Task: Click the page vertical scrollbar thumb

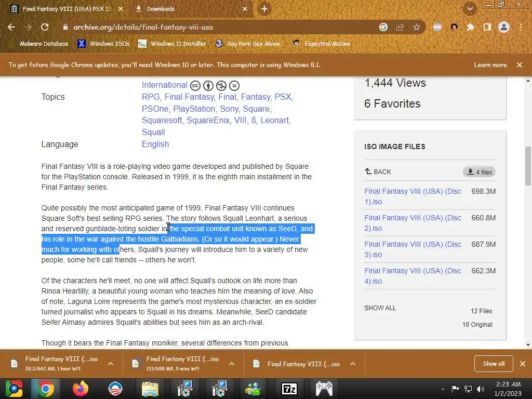Action: pos(528,166)
